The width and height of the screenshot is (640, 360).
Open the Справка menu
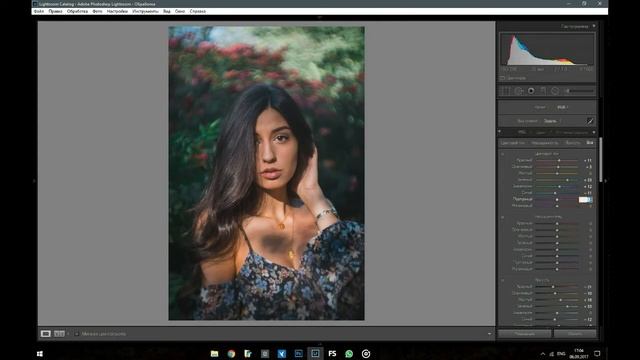click(198, 11)
